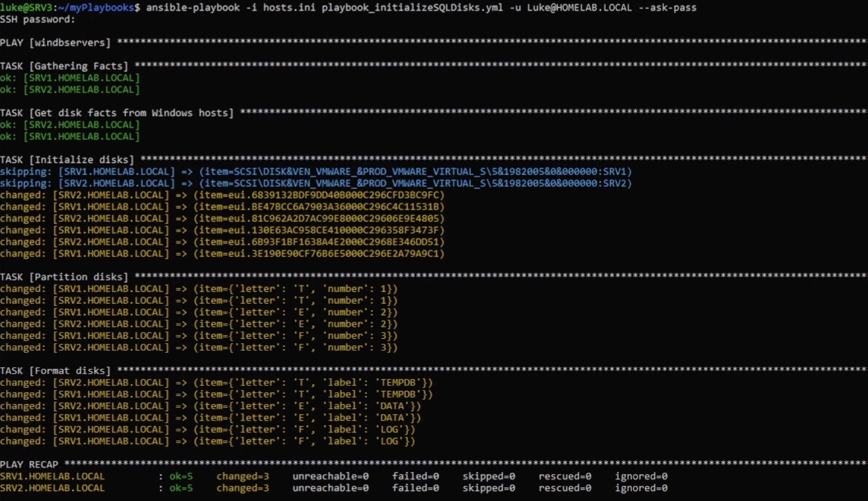Select the hosts.ini inventory argument
Viewport: 868px width, 501px height.
click(x=289, y=8)
